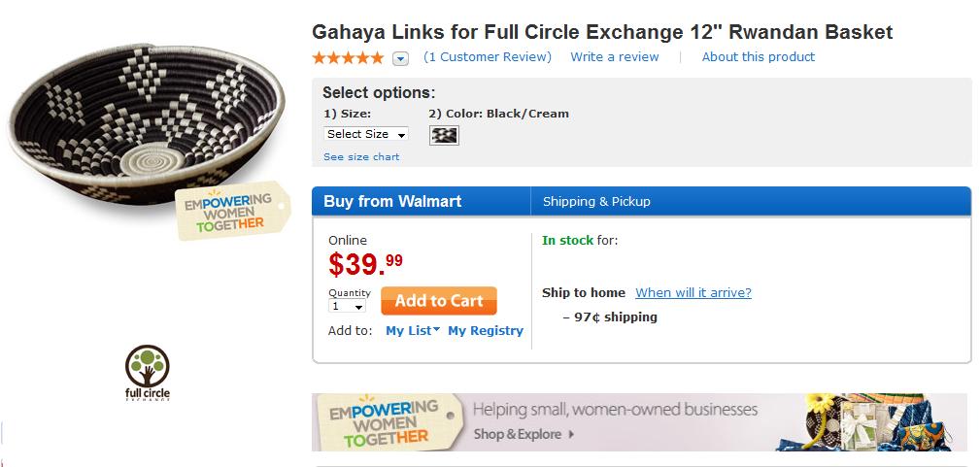Expand the My List menu
Screen dimensions: 980x467
click(413, 330)
